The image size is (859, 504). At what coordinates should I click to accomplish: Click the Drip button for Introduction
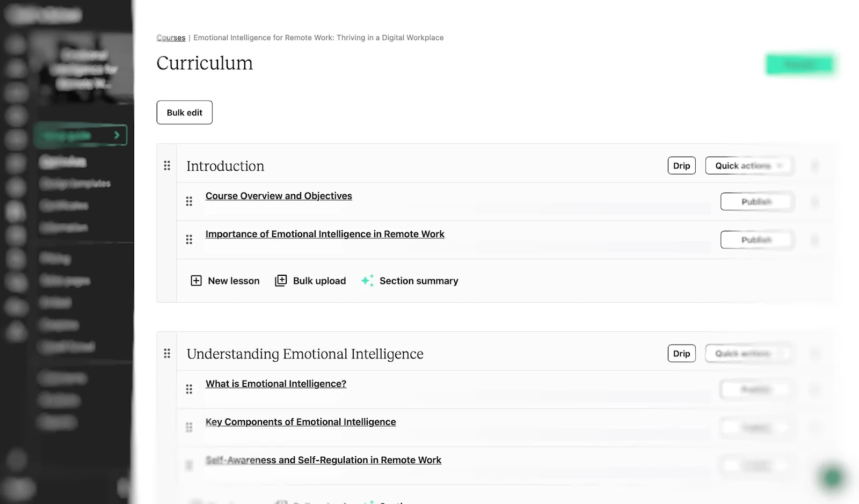tap(681, 165)
